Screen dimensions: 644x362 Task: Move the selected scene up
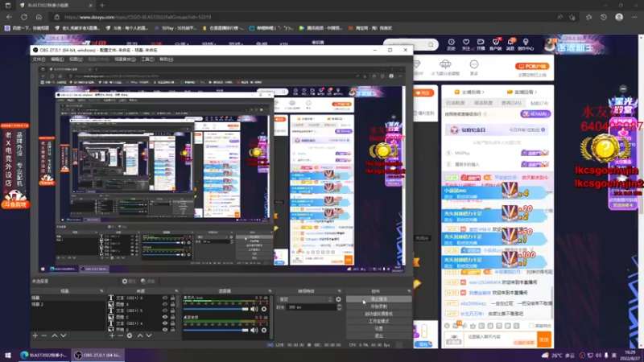tap(54, 335)
